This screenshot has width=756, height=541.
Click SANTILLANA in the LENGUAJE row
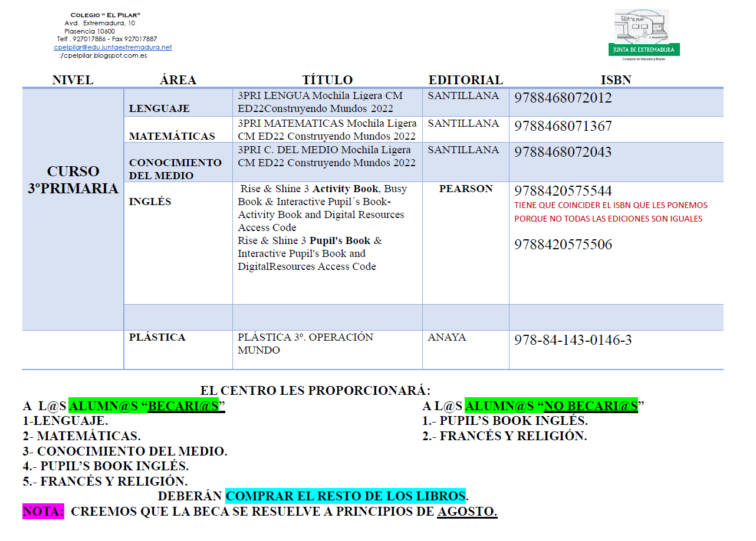click(x=463, y=95)
